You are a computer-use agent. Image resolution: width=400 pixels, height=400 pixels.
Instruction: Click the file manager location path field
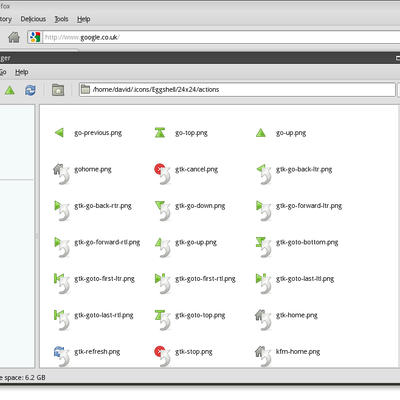coord(237,90)
